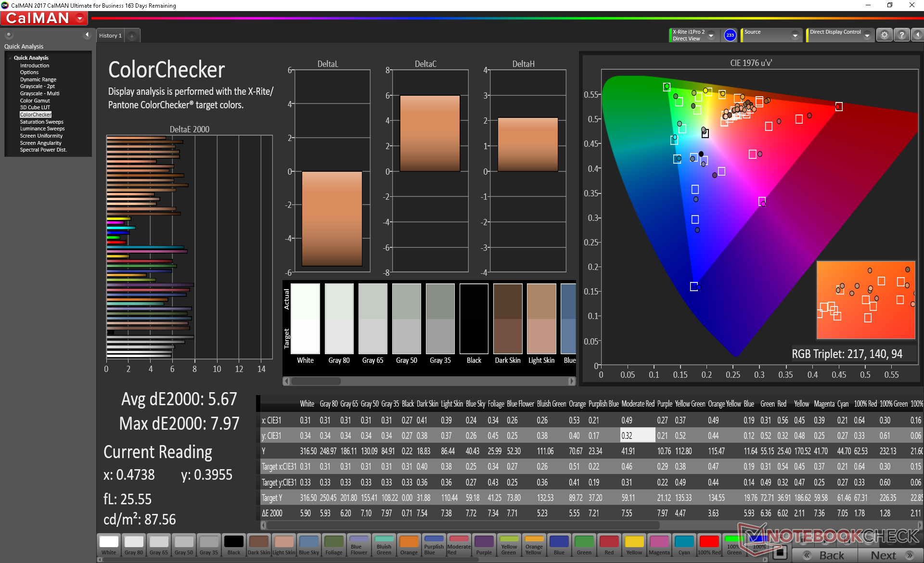
Task: Click the circle icon above Quick Analysis
Action: [9, 35]
